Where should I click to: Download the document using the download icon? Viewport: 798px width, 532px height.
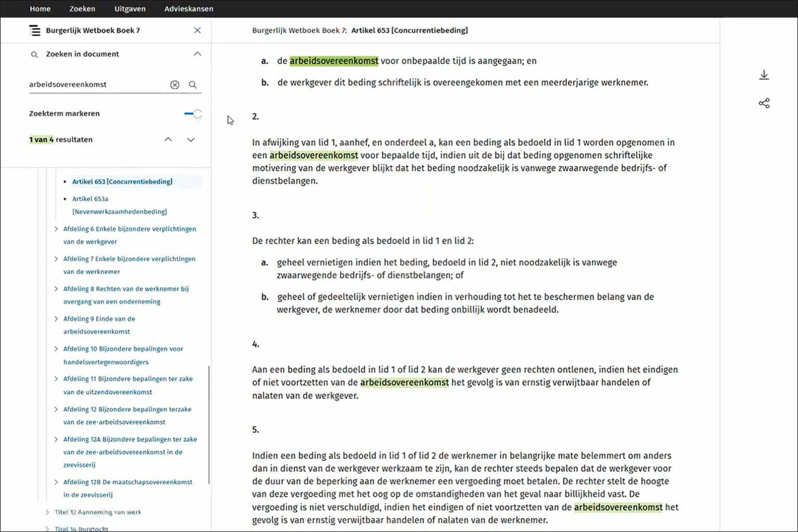[764, 75]
